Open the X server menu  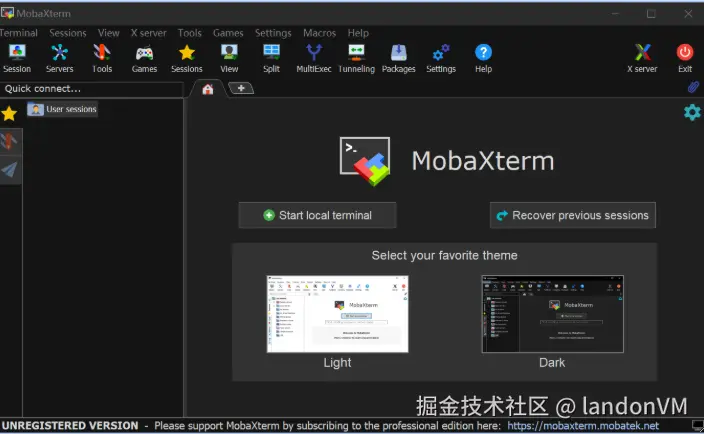tap(149, 33)
